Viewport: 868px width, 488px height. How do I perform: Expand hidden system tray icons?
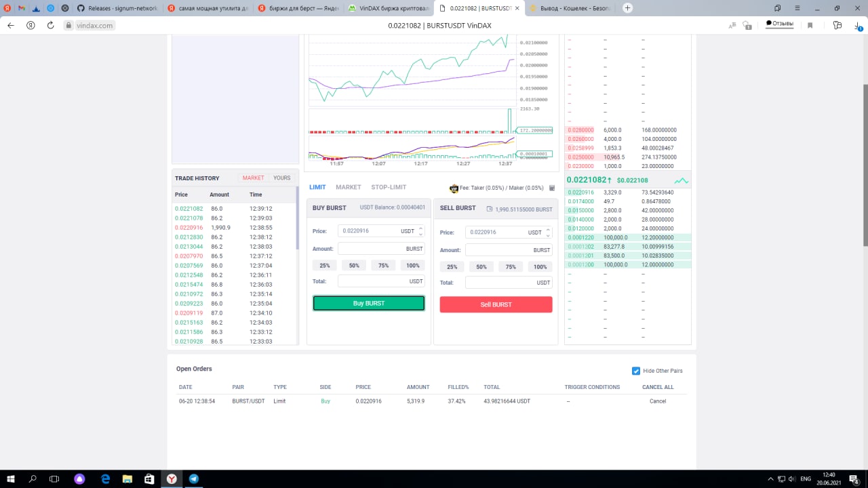(x=770, y=479)
